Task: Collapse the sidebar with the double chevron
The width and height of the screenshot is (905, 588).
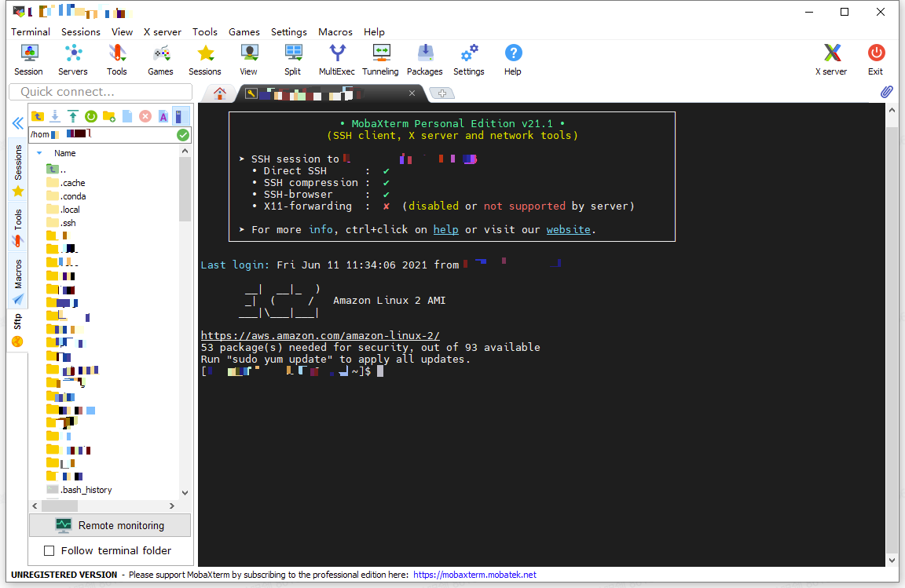Action: (17, 123)
